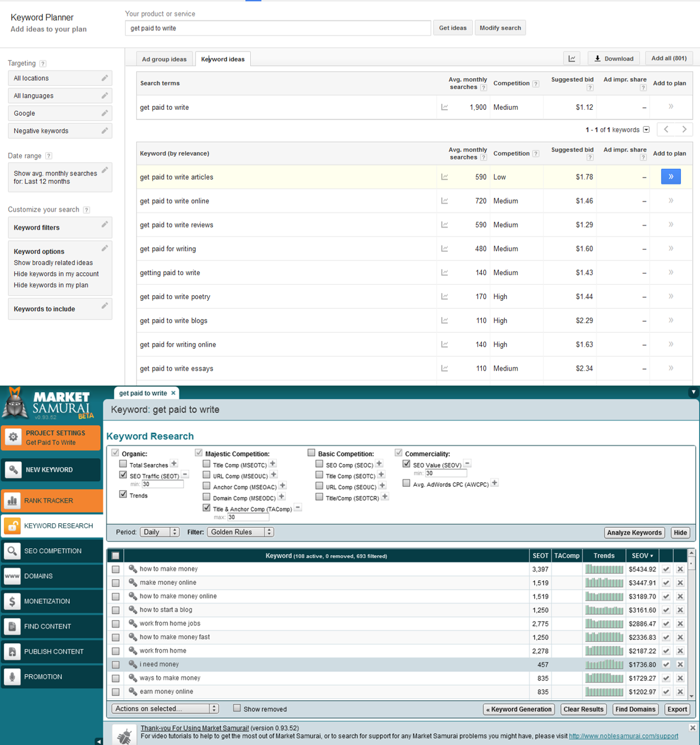
Task: Edit All locations targeting pencil icon
Action: point(105,78)
